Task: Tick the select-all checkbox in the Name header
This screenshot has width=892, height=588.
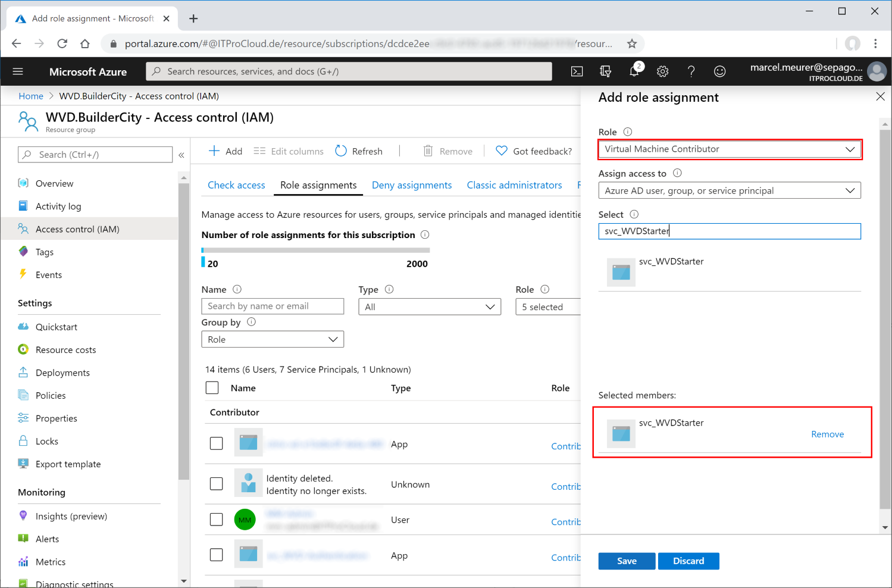Action: tap(212, 388)
